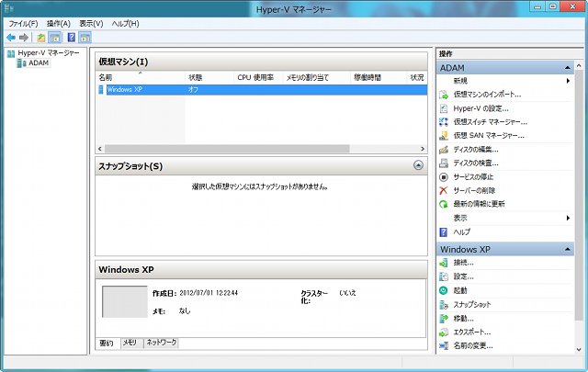Open Help from the toolbar question icon
The image size is (588, 372).
tap(72, 38)
